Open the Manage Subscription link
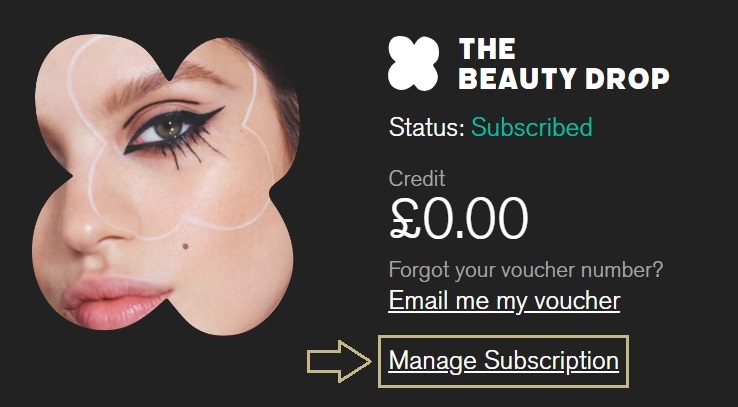The image size is (738, 407). click(x=504, y=361)
